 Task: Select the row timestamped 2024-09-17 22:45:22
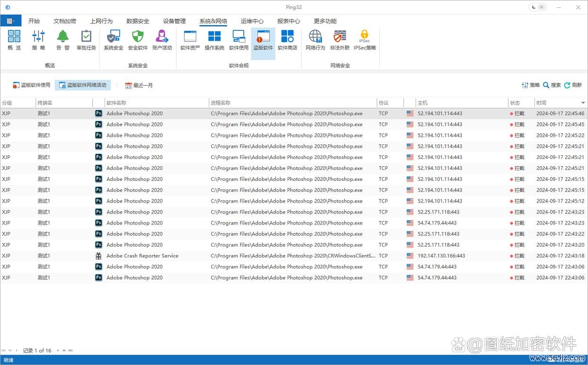coord(294,135)
